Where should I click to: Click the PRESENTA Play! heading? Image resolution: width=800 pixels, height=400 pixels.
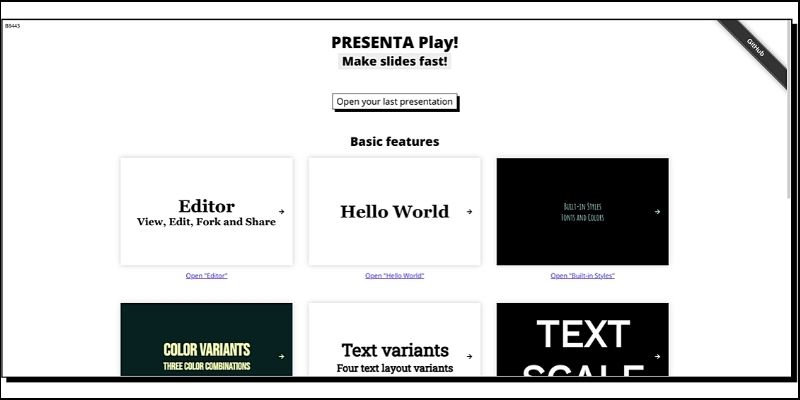pos(395,42)
